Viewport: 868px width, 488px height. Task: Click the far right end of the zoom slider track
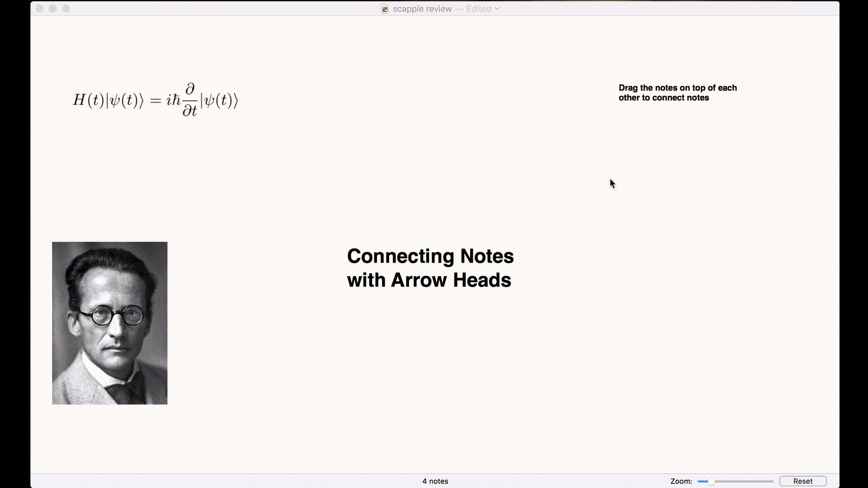773,481
